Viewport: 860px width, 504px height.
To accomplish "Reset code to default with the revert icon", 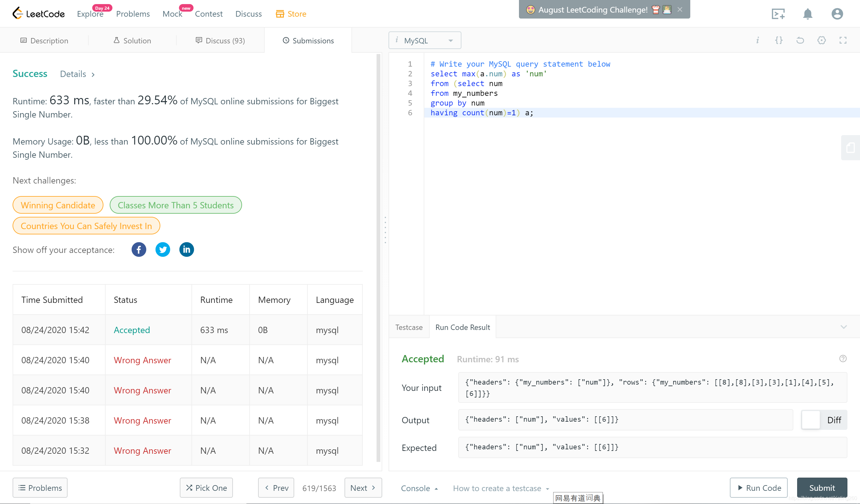I will coord(800,41).
